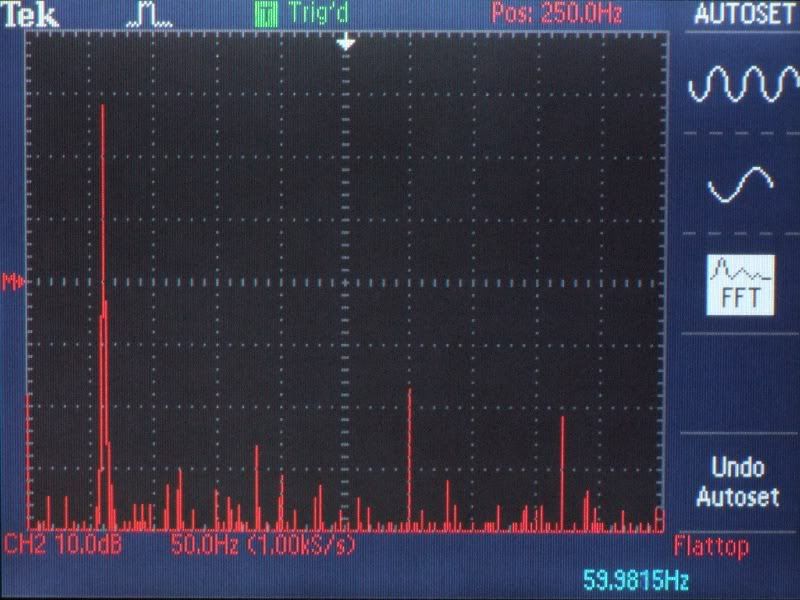The width and height of the screenshot is (800, 600).
Task: Select the single-cycle sine wave autoset icon
Action: [x=741, y=185]
